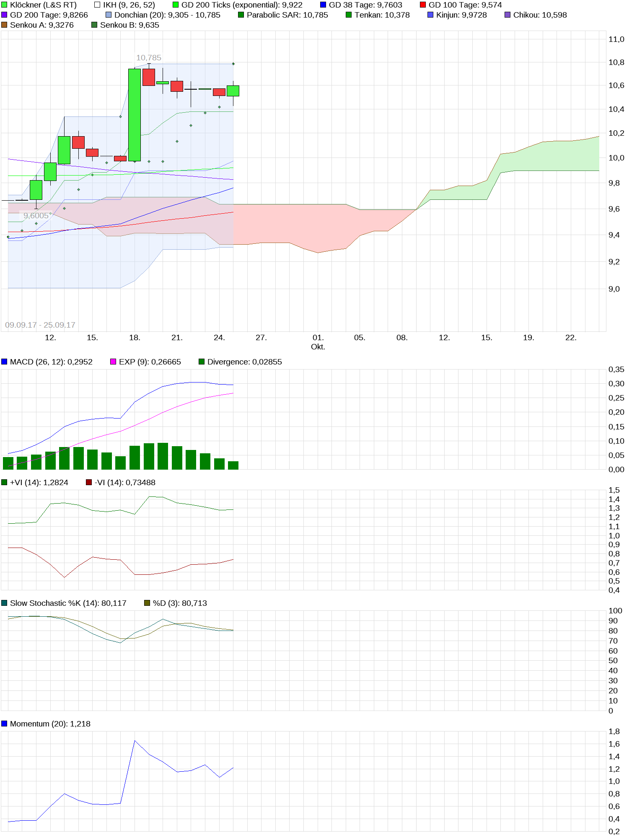The height and width of the screenshot is (840, 637).
Task: Click the green Divergence legend swatch
Action: point(202,362)
